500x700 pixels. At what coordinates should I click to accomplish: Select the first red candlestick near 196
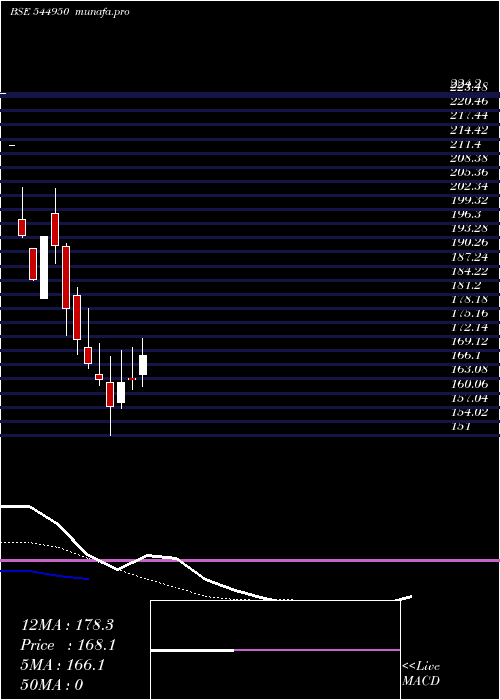point(22,227)
